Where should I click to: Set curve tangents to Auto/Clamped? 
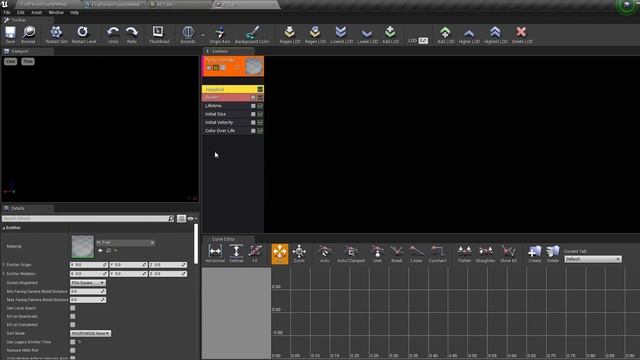pos(351,253)
